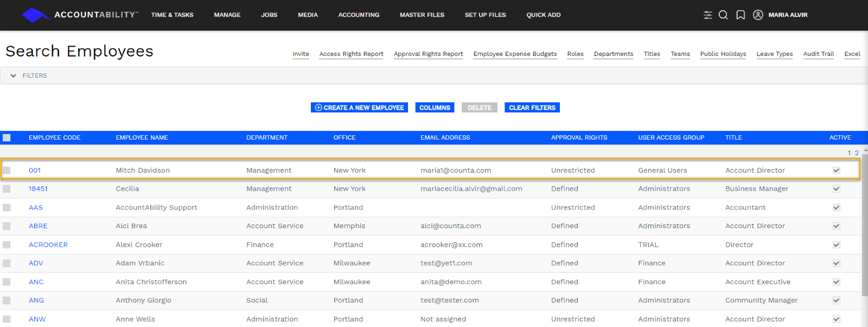
Task: Open the bookmarks icon
Action: coord(741,15)
